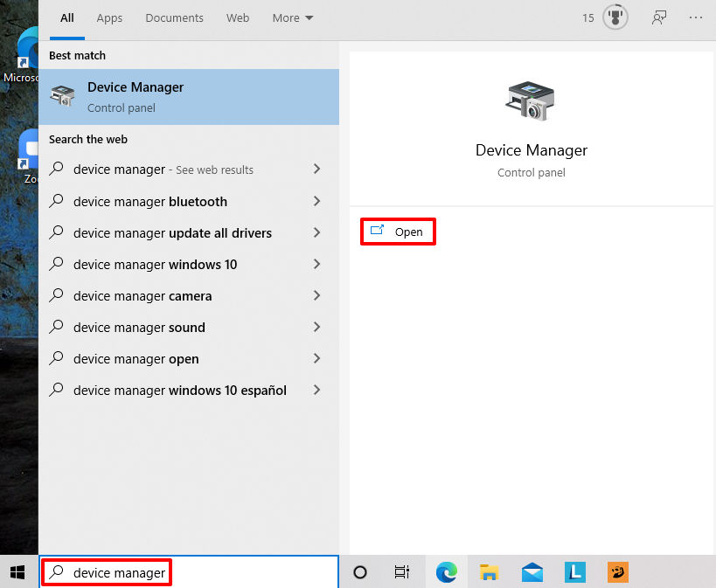Launch Microsoft Edge from taskbar
The width and height of the screenshot is (716, 588).
[447, 572]
